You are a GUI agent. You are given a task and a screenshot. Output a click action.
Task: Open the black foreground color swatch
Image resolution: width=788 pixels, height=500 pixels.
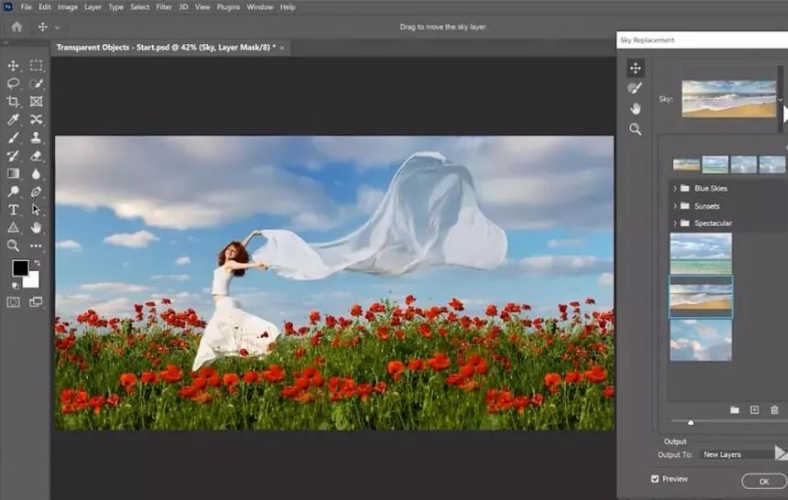point(20,268)
